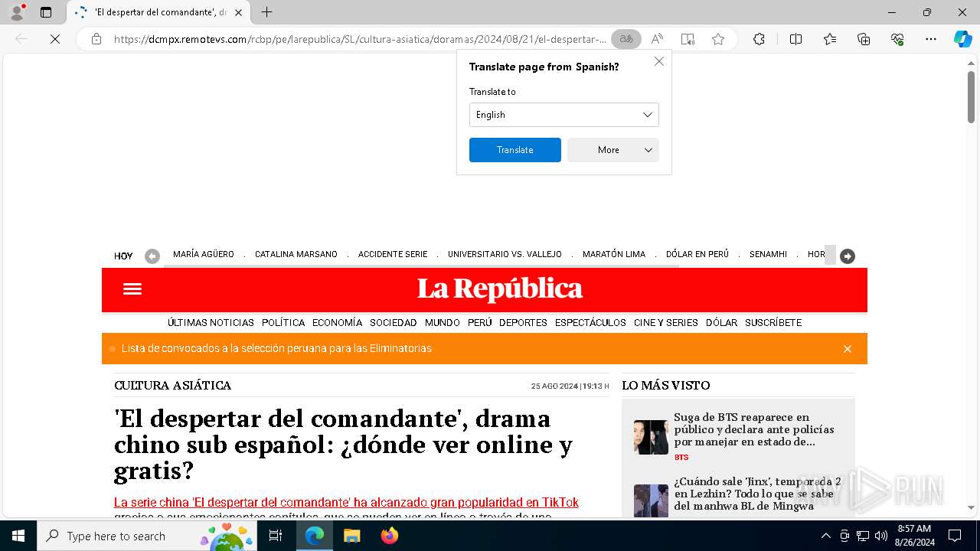Screen dimensions: 980x551
Task: Open the Translate to language dropdown
Action: [563, 115]
